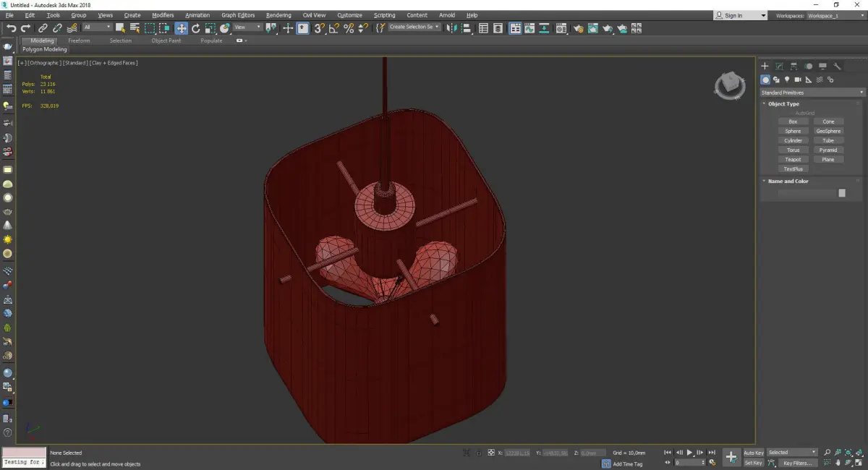
Task: Open the Cameras category in Create panel
Action: [798, 80]
